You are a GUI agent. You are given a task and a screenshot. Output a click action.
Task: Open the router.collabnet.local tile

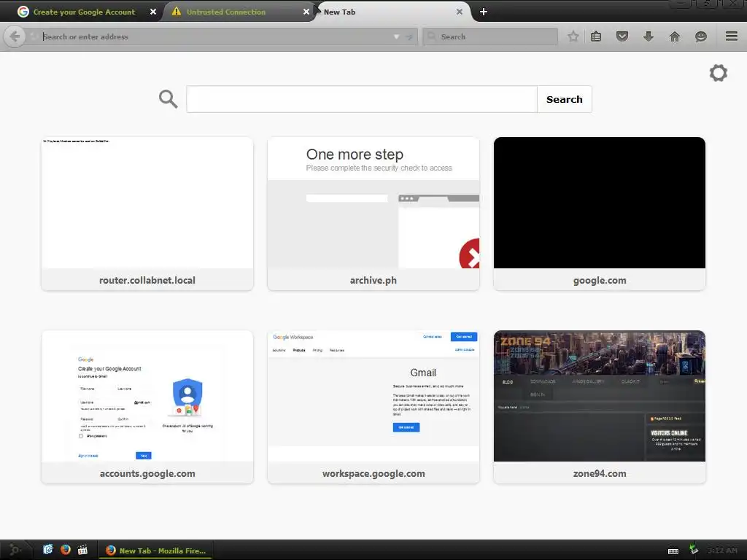(x=147, y=214)
